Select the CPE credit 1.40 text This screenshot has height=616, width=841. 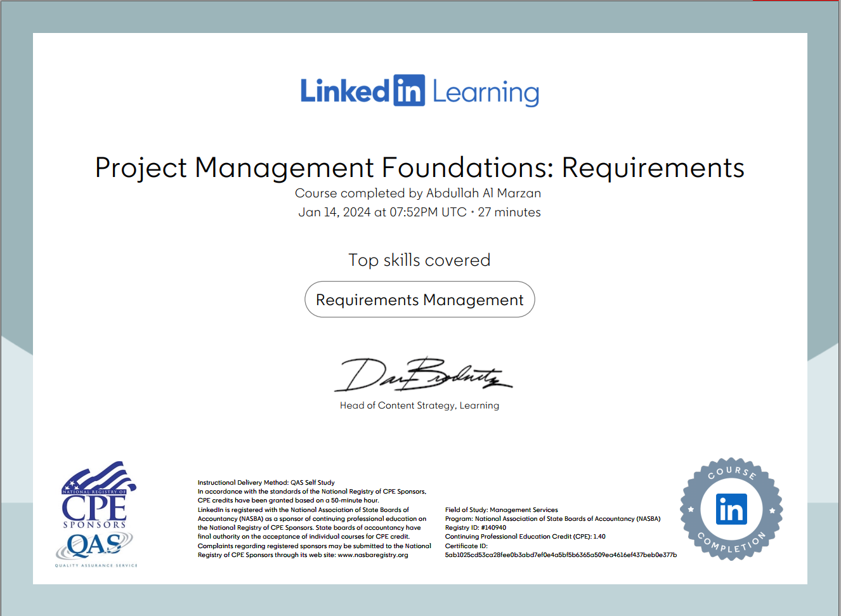[x=526, y=536]
